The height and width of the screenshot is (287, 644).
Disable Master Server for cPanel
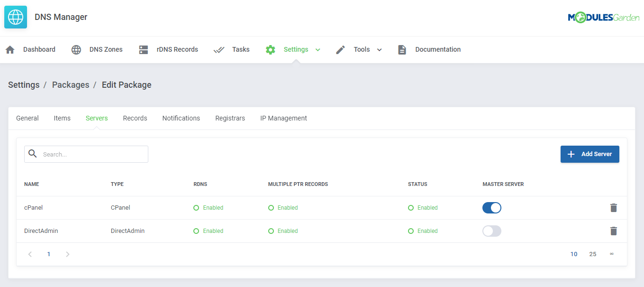491,207
